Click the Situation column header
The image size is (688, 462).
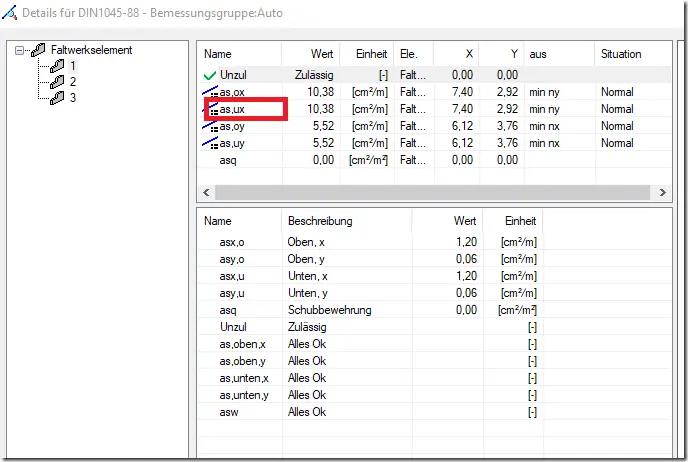(633, 54)
